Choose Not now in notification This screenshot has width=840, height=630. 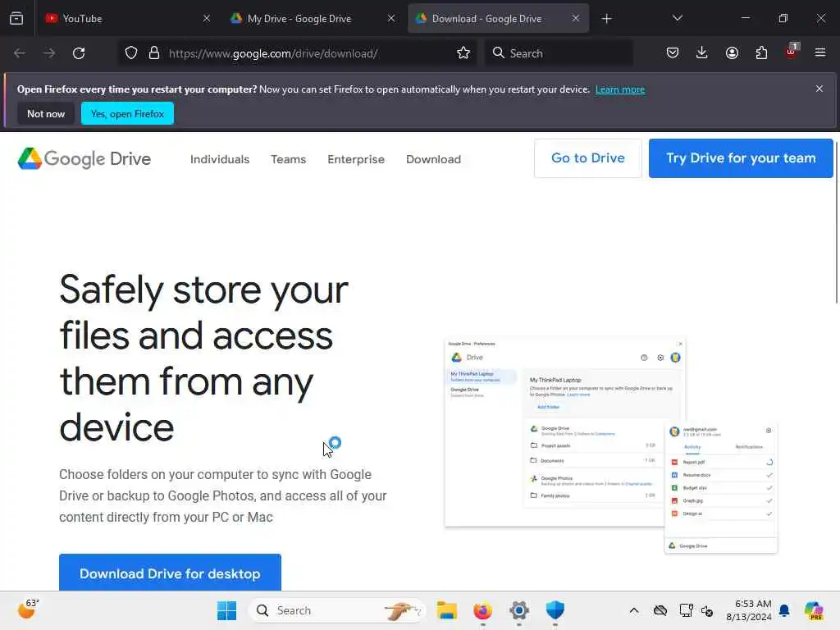(46, 113)
